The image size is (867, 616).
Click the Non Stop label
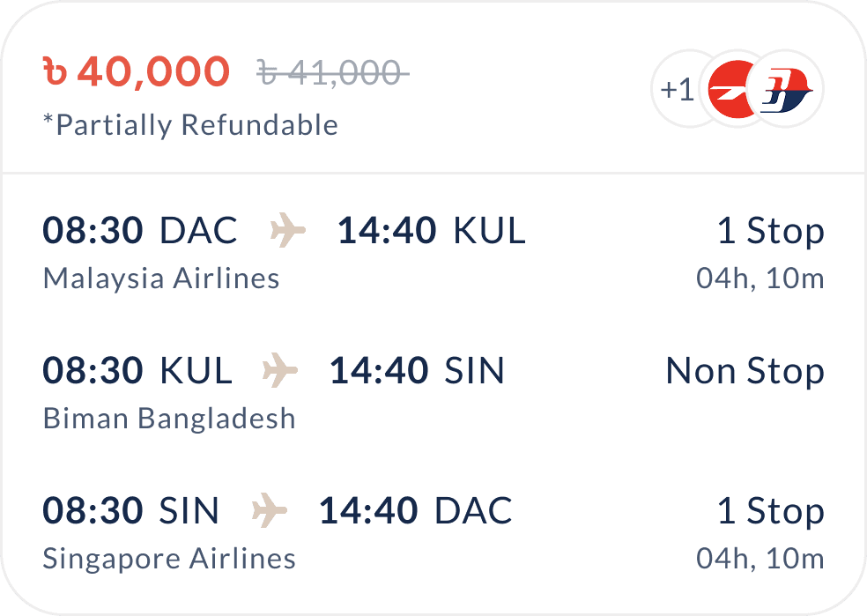[x=745, y=370]
